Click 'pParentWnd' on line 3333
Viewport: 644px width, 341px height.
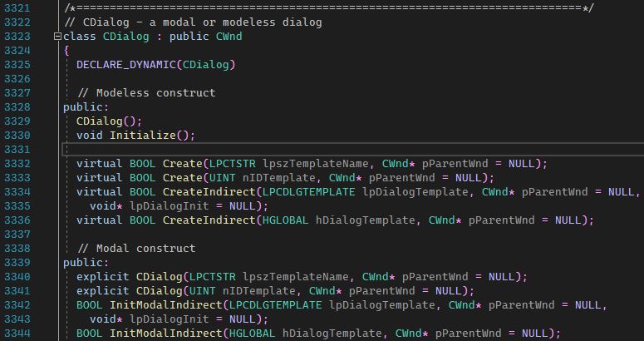tap(402, 178)
